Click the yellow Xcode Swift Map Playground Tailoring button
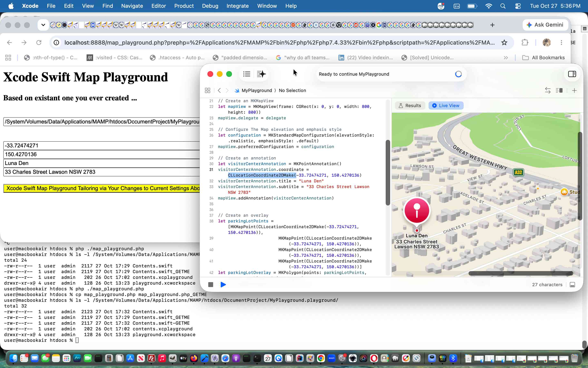Screen dimensions: 588x368 click(x=101, y=188)
